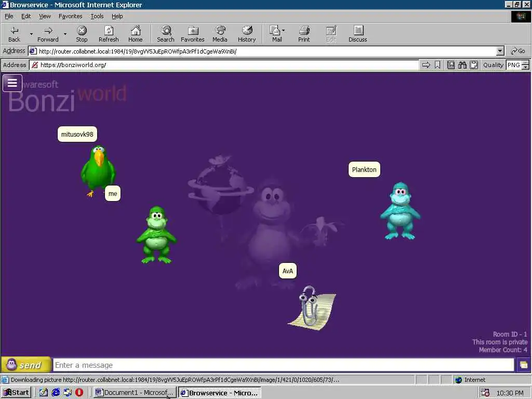Viewport: 532px width, 399px height.
Task: Click the green Bonzi gorilla character
Action: coord(156,235)
